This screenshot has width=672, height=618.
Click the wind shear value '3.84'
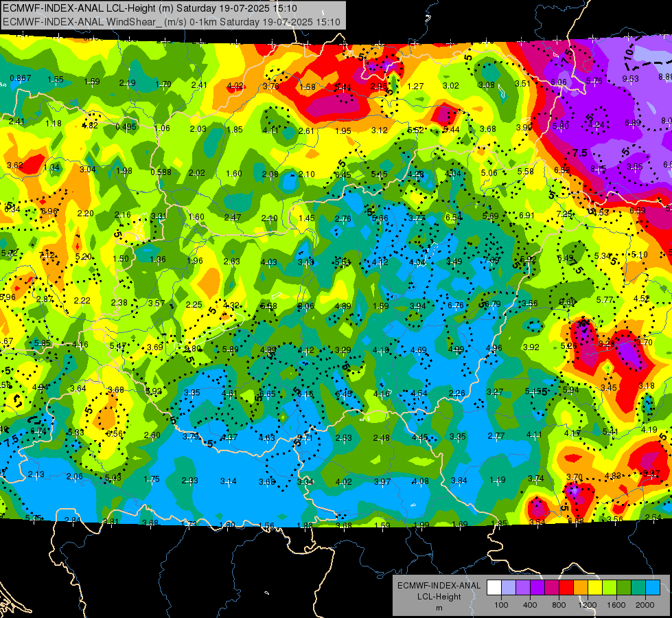pos(459,481)
